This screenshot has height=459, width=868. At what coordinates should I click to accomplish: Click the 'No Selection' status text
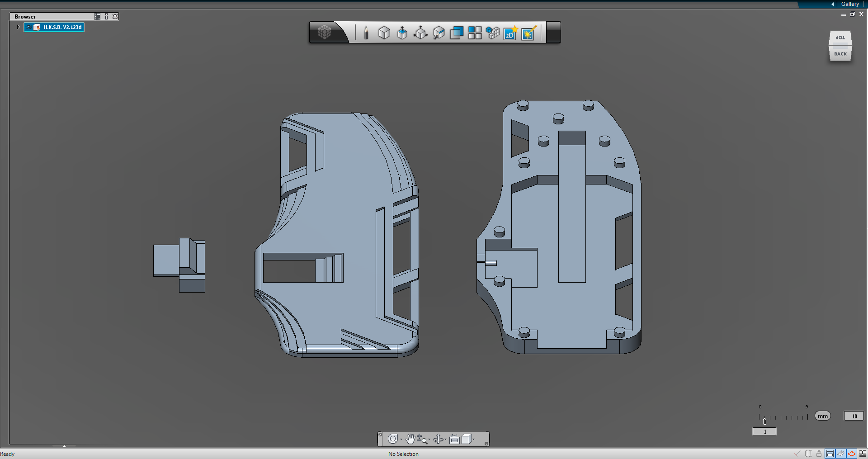click(403, 454)
